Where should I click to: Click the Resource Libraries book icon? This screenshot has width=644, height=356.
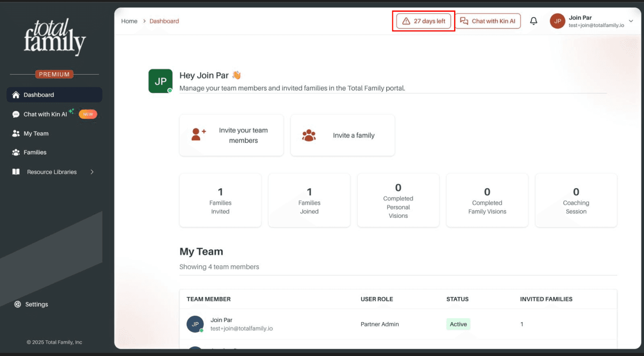16,172
